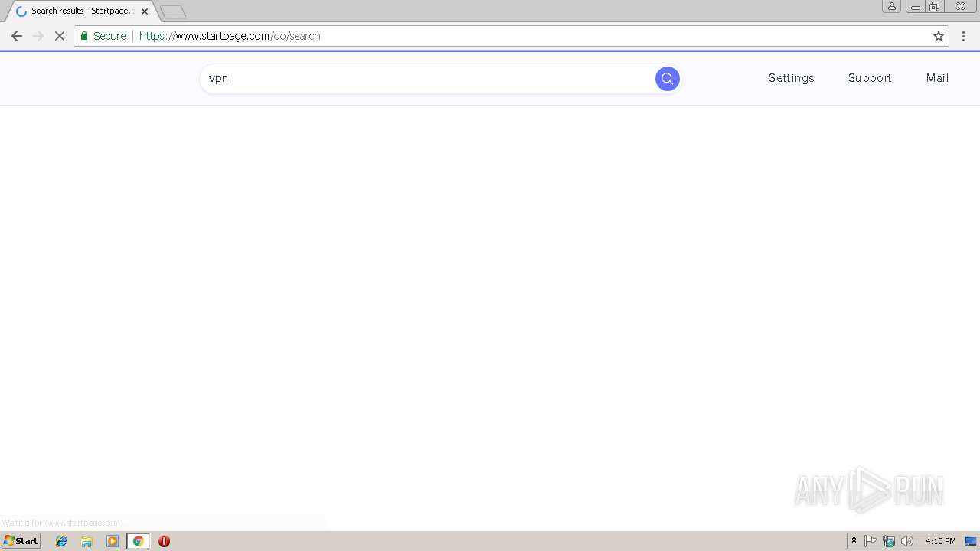Open Action Center flag icon
This screenshot has height=551, width=980.
click(x=871, y=541)
